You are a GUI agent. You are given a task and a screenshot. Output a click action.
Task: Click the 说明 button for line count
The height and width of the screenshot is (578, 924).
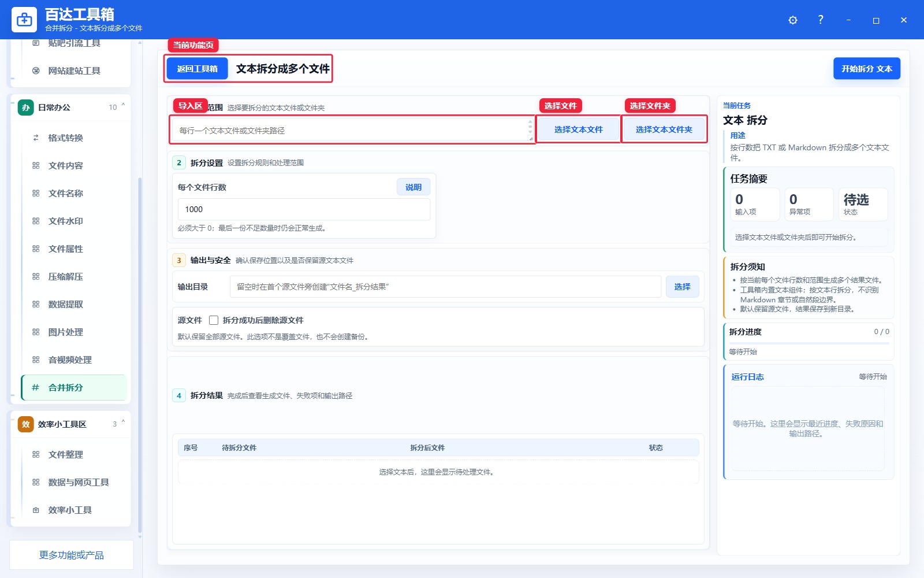coord(413,187)
